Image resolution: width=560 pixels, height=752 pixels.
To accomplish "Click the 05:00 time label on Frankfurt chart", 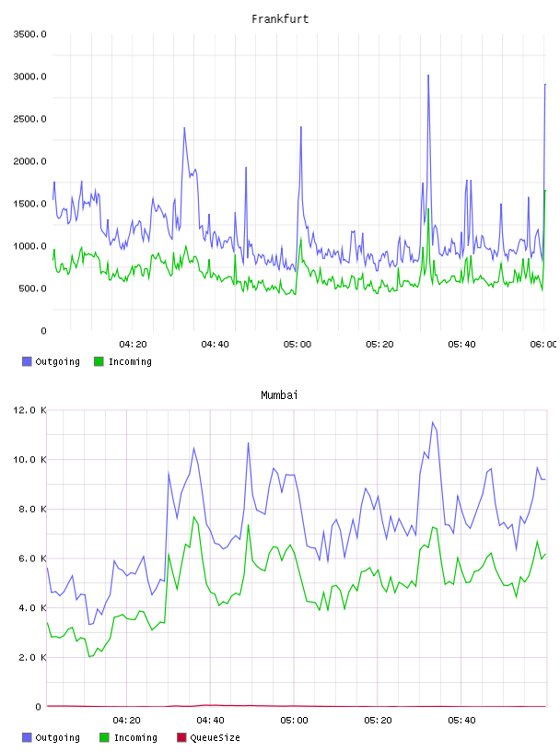I will click(x=297, y=345).
